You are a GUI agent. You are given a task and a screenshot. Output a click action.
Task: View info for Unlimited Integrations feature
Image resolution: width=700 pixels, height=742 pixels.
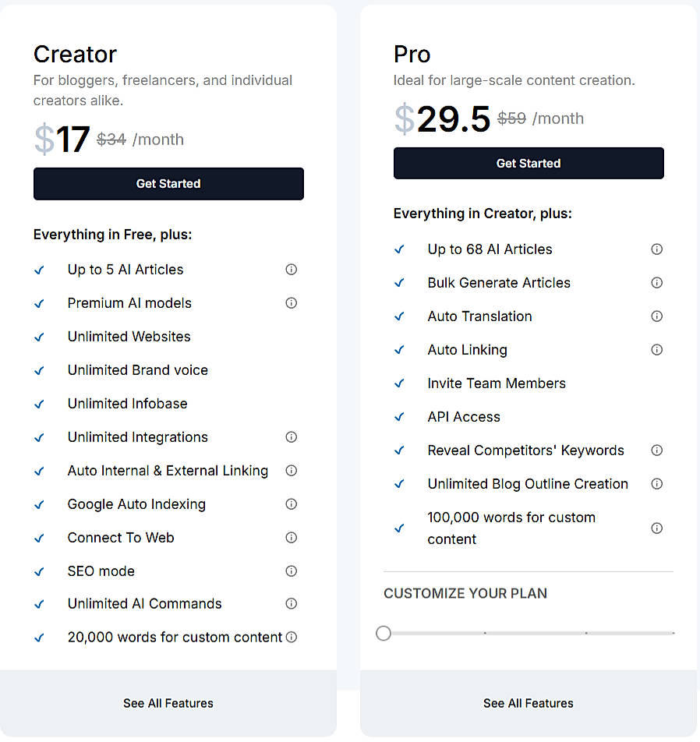(x=291, y=436)
